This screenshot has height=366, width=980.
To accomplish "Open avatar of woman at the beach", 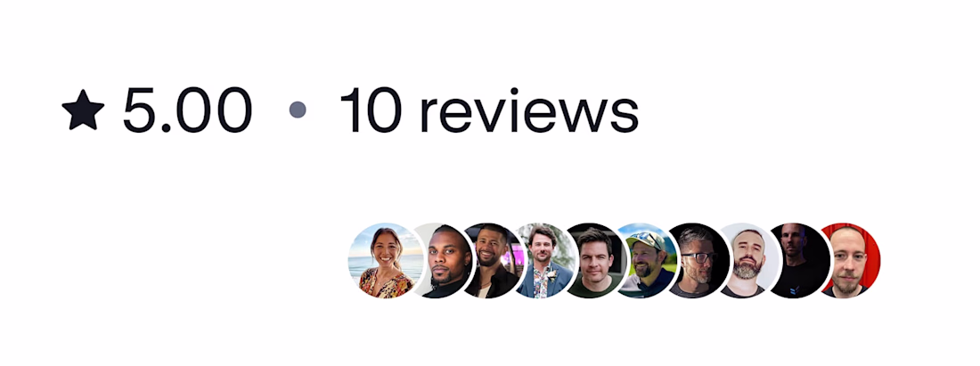I will point(386,260).
